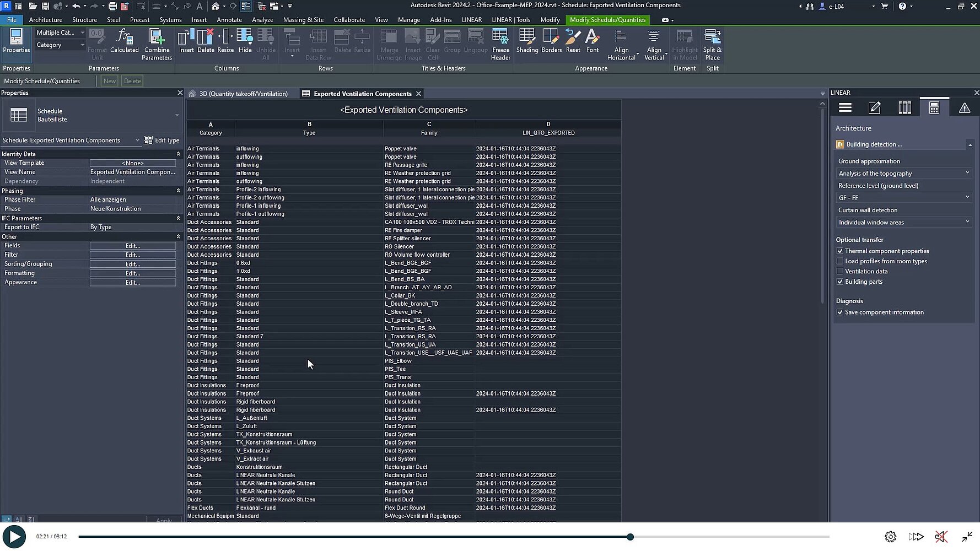Screen dimensions: 980x551
Task: Switch to the 3D Quantity takeoff/Ventilation view tab
Action: [243, 94]
